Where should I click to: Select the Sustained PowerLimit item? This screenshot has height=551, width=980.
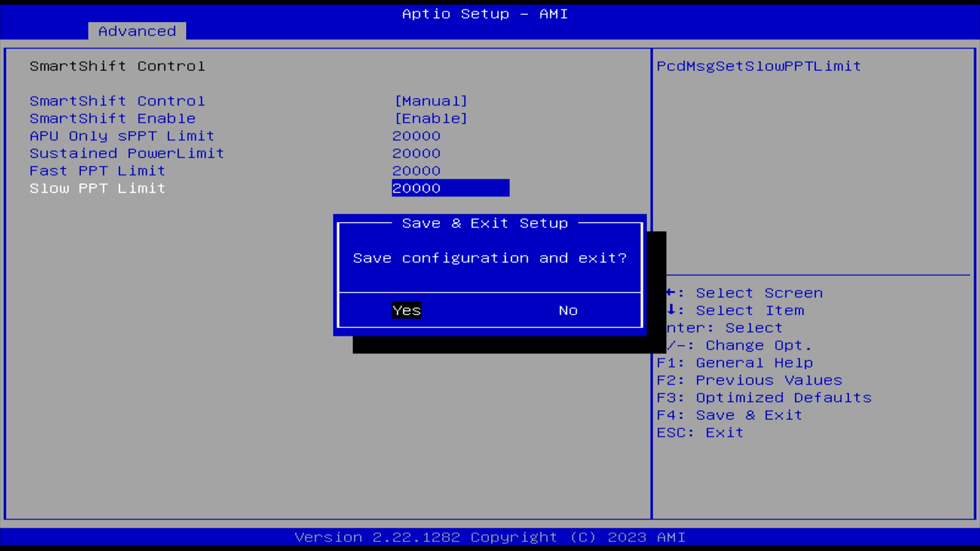[127, 153]
